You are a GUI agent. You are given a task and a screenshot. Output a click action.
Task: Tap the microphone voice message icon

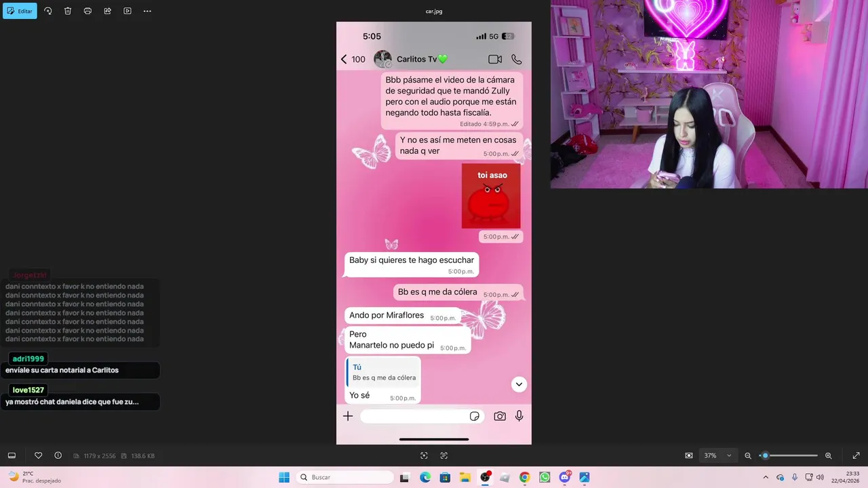519,416
